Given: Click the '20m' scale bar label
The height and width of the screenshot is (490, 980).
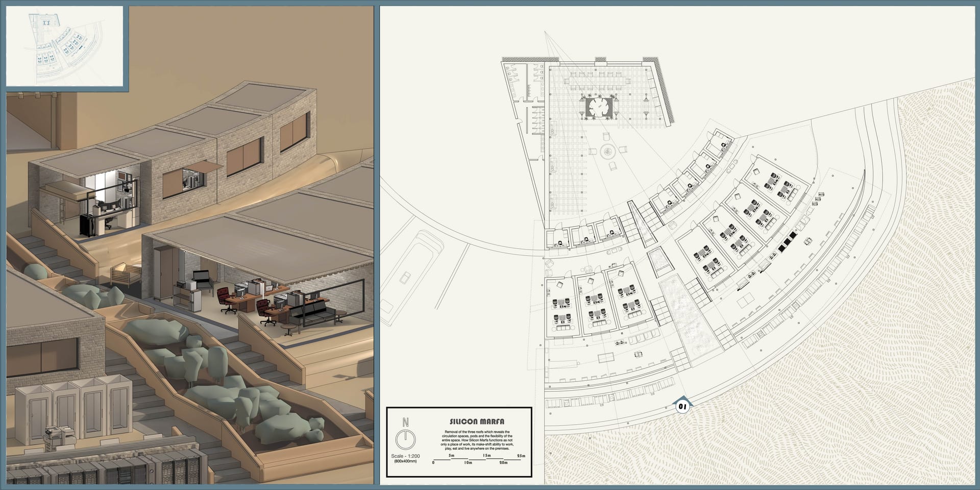Looking at the screenshot, I should [x=503, y=462].
